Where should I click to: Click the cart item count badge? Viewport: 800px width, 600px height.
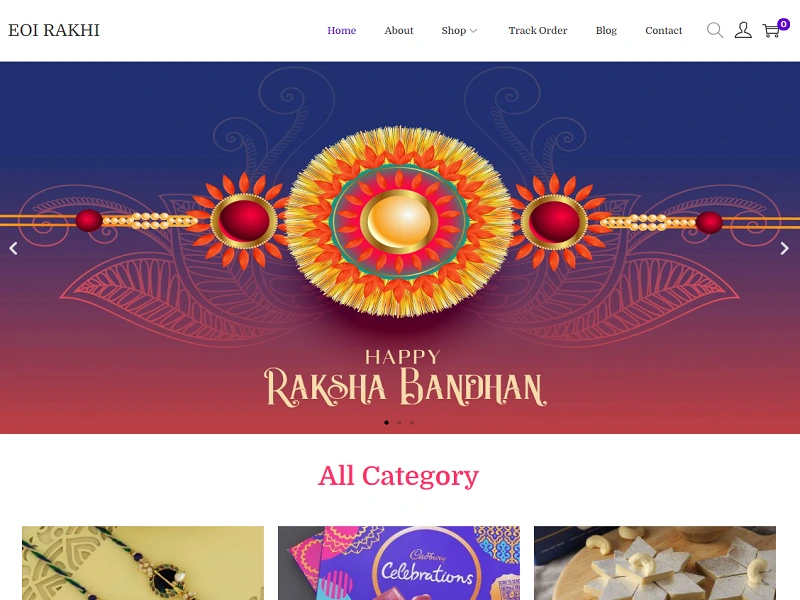[784, 24]
